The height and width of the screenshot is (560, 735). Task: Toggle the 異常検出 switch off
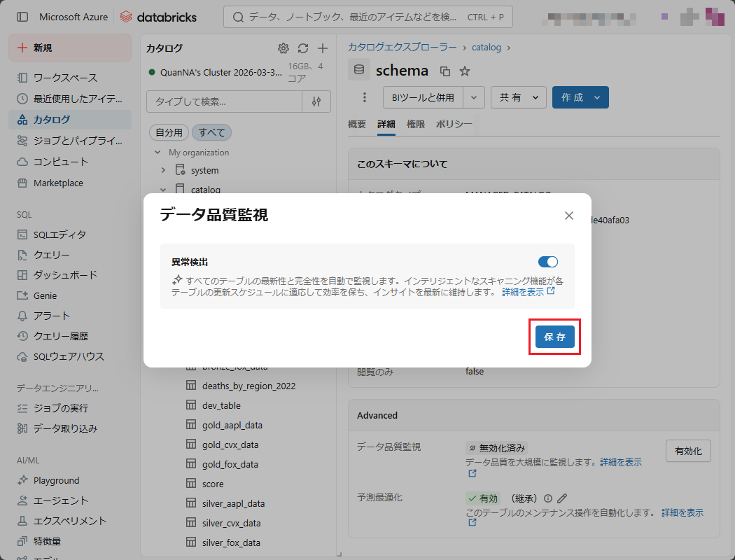[547, 262]
